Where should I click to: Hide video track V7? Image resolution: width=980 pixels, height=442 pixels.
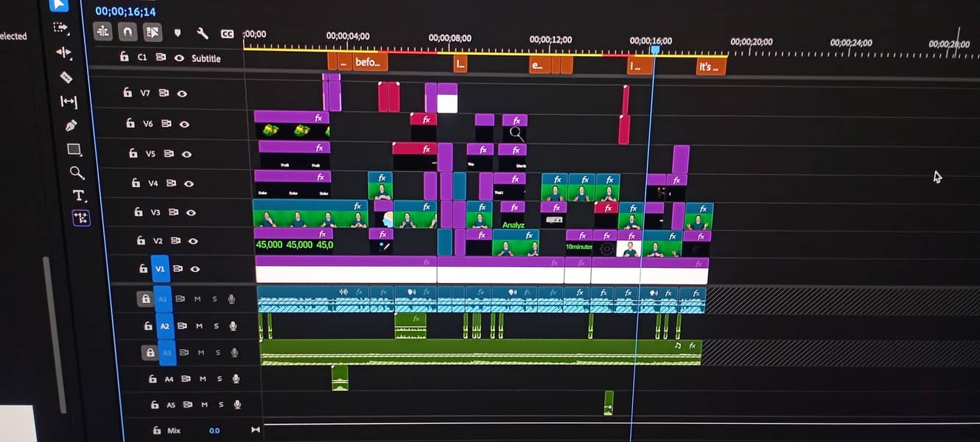(182, 94)
